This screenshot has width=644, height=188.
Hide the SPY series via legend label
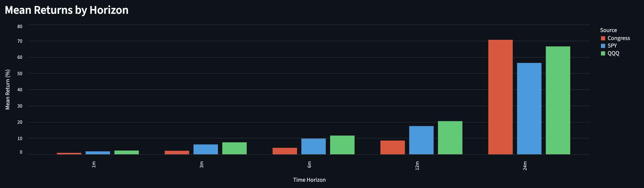(612, 46)
